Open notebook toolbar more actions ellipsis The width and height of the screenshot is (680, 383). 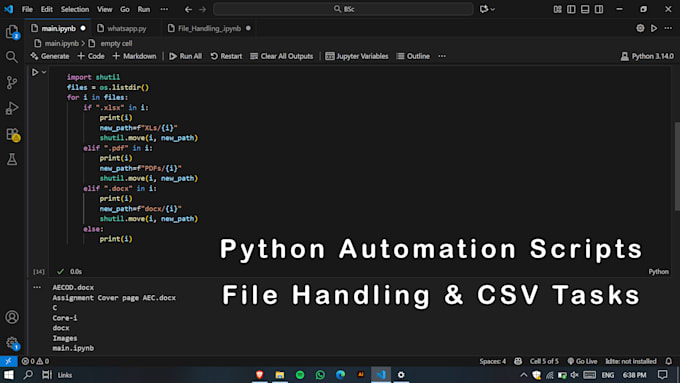[x=441, y=56]
